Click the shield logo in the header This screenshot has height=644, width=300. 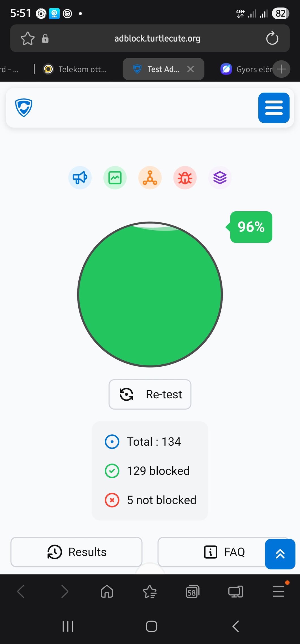24,108
